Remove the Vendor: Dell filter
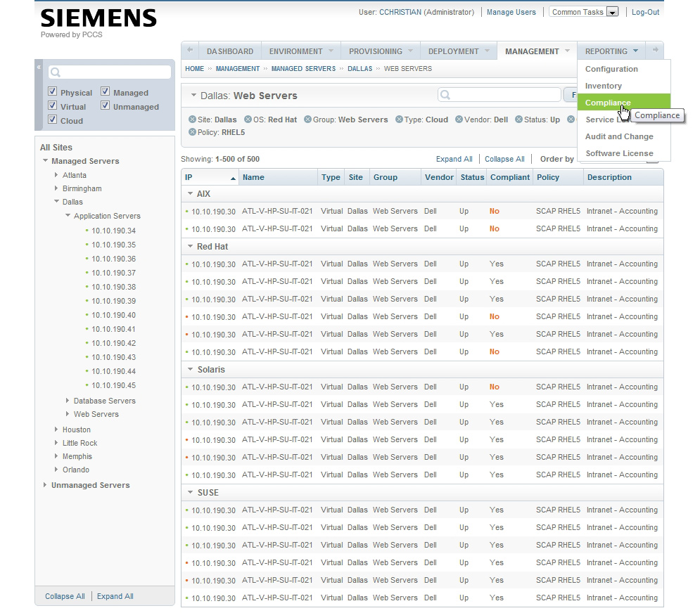This screenshot has height=613, width=700. point(457,120)
